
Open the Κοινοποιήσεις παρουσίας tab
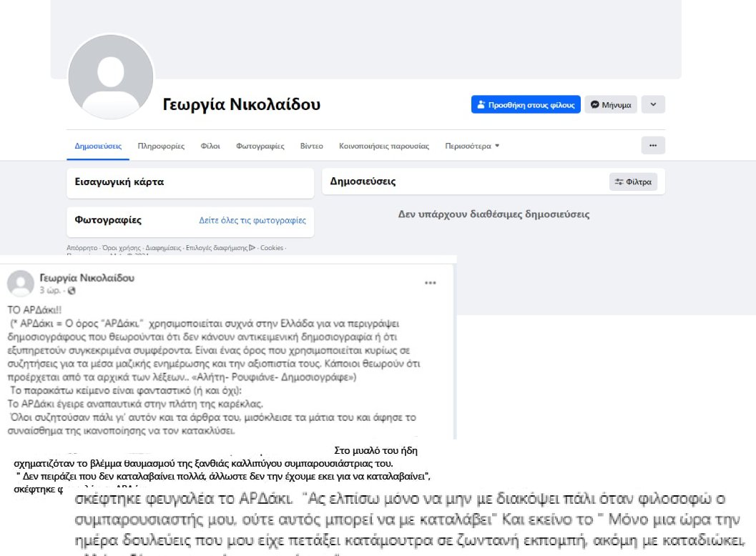click(384, 146)
